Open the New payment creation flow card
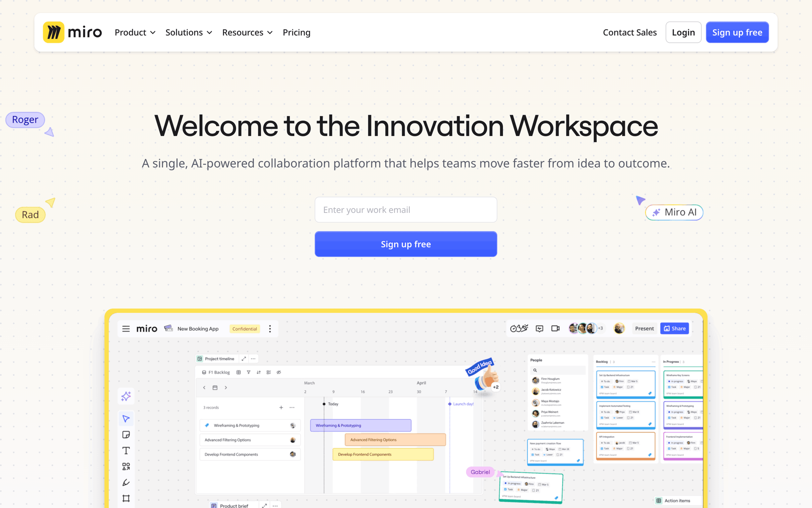Screen dimensions: 812x508 click(555, 452)
